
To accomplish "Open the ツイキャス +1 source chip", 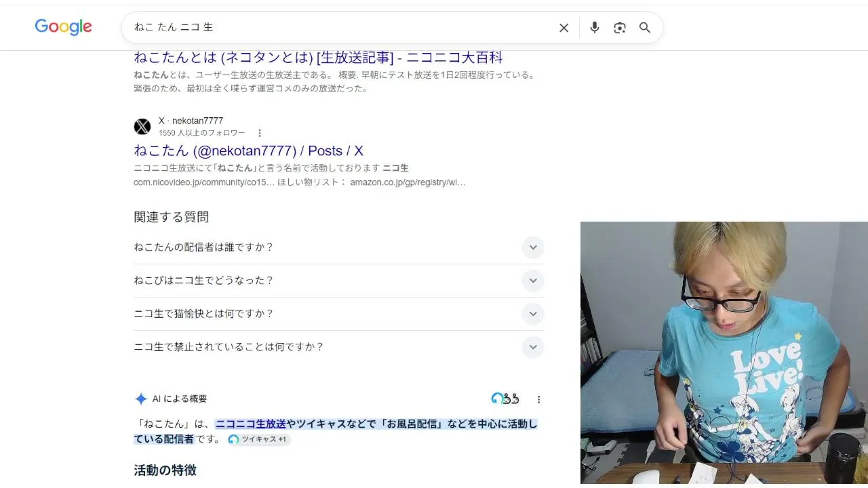I will (x=258, y=439).
